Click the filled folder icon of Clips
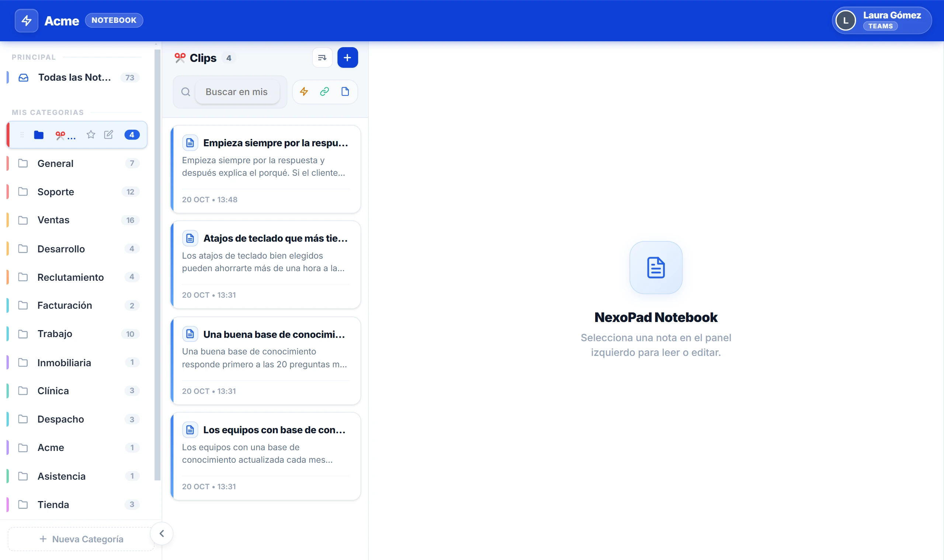 pyautogui.click(x=39, y=135)
